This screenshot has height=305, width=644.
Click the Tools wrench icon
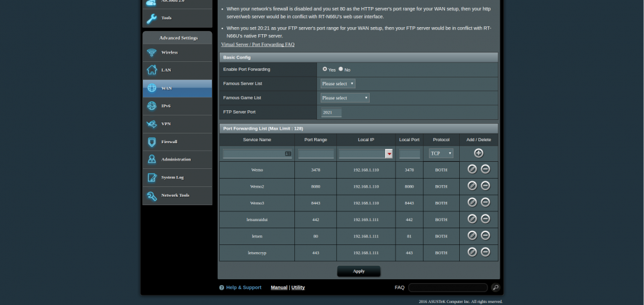click(x=151, y=18)
